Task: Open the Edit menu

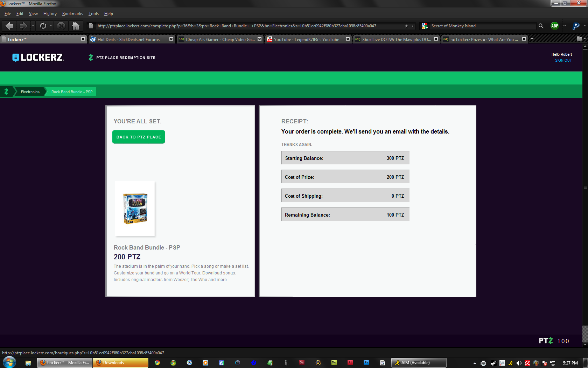Action: coord(20,14)
